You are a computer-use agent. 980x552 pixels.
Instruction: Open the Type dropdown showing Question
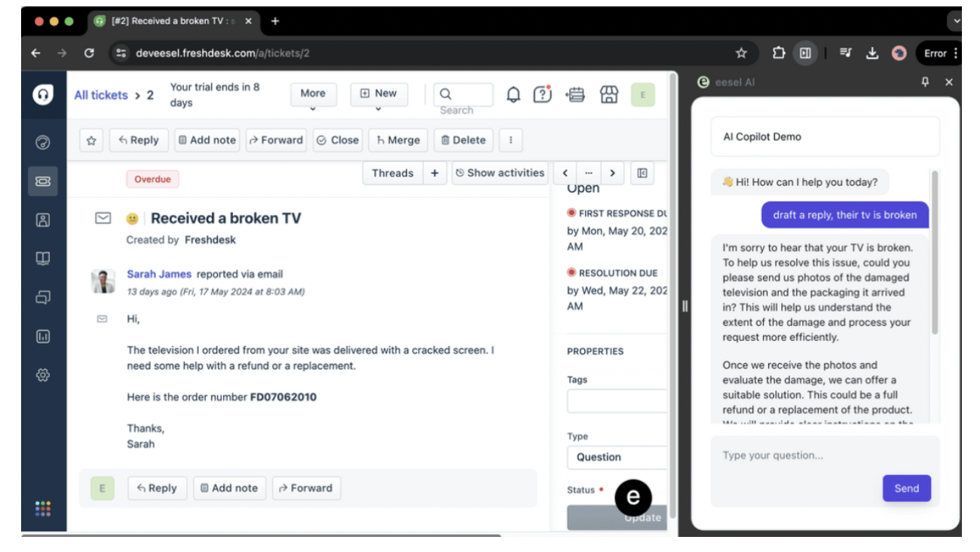click(x=617, y=457)
